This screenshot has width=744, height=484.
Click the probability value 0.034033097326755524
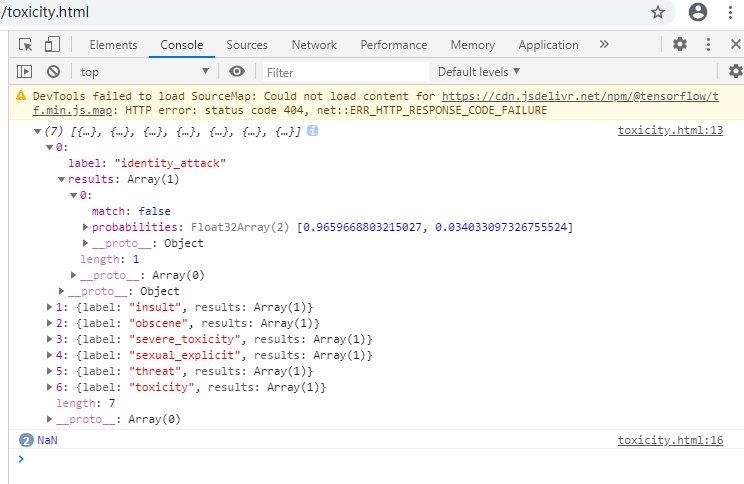pyautogui.click(x=501, y=227)
